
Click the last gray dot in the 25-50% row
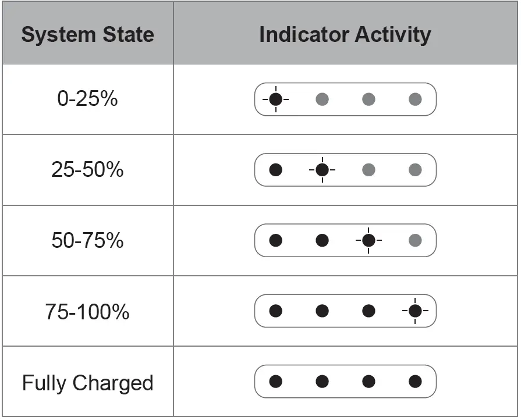click(415, 170)
